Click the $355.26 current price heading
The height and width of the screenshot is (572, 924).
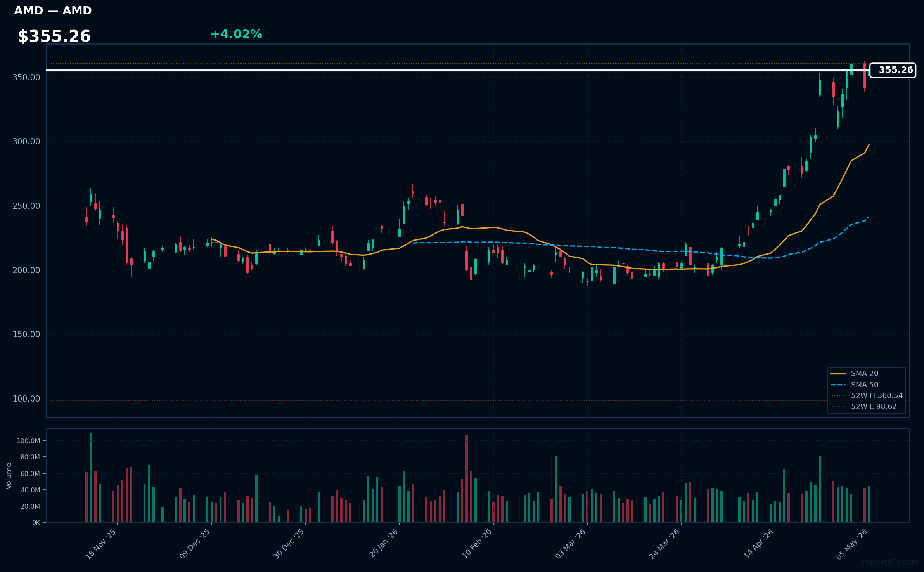pyautogui.click(x=54, y=36)
